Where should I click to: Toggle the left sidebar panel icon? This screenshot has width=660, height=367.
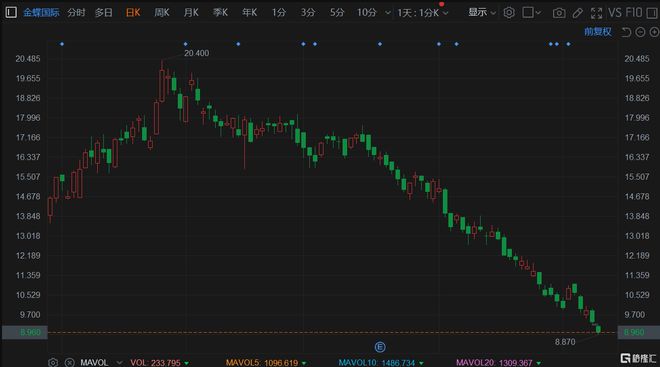tap(11, 12)
